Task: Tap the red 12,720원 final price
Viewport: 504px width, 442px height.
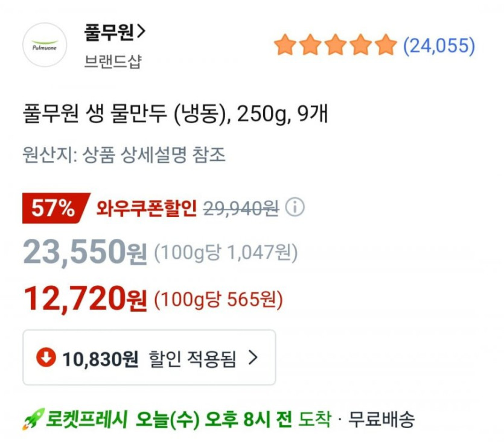Action: click(x=85, y=298)
